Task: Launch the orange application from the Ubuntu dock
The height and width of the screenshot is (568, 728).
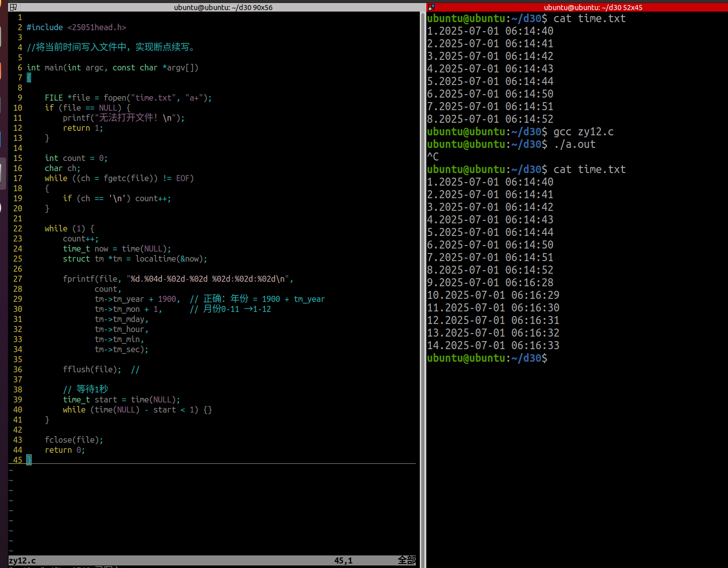Action: pos(2,70)
